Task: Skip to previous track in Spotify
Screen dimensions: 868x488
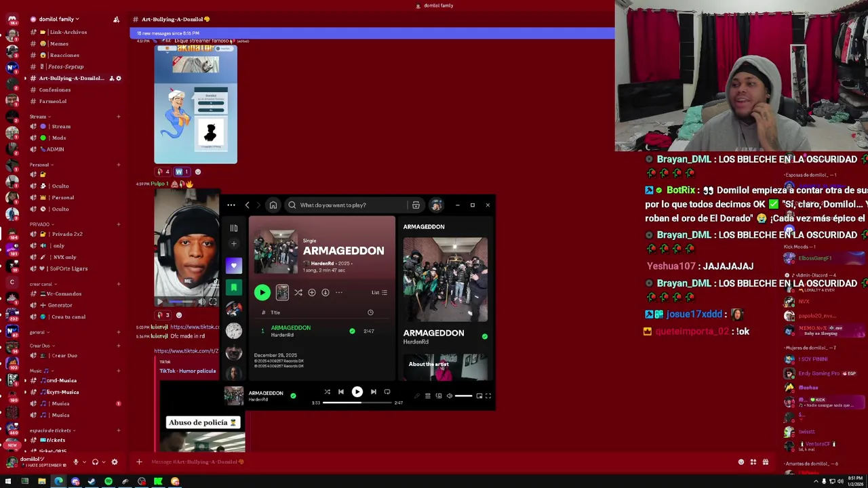Action: click(x=341, y=392)
